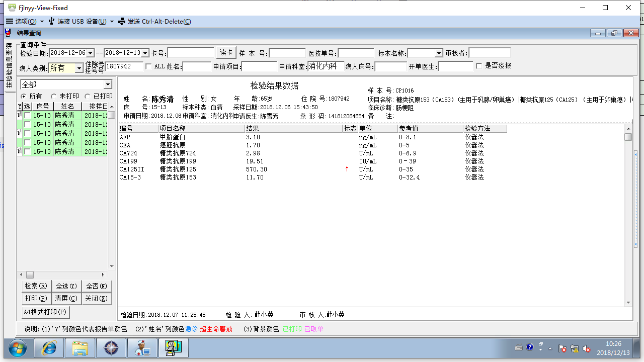Click the 全否(N) deselect-all button
644x362 pixels.
point(97,286)
